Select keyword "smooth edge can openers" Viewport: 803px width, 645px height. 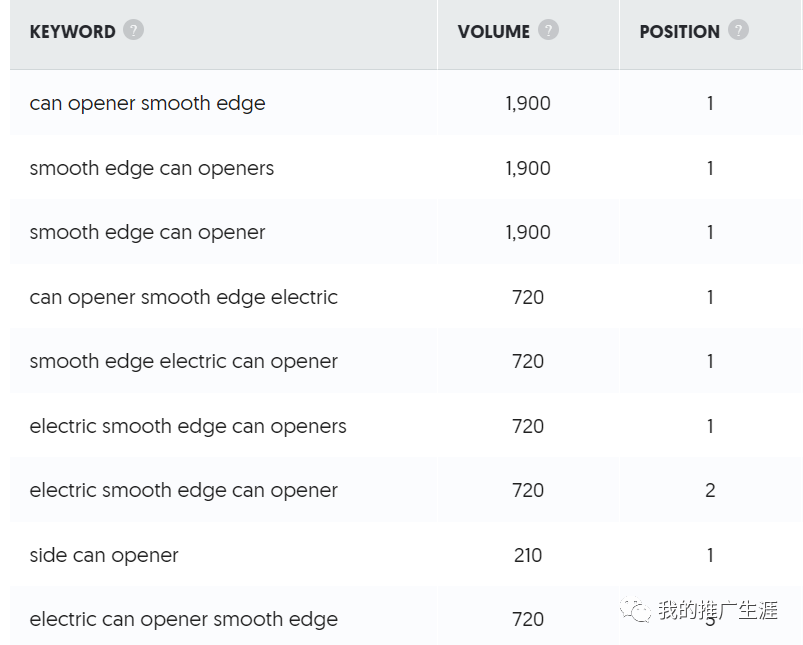click(151, 168)
